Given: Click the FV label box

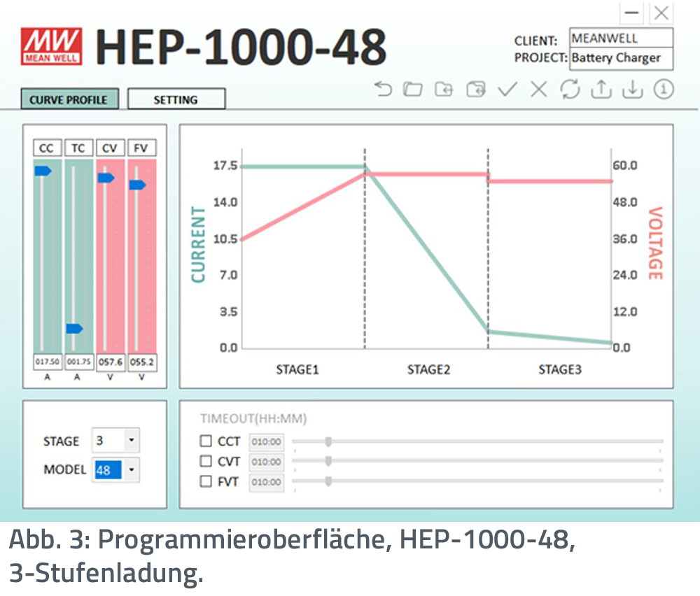Looking at the screenshot, I should click(x=141, y=148).
